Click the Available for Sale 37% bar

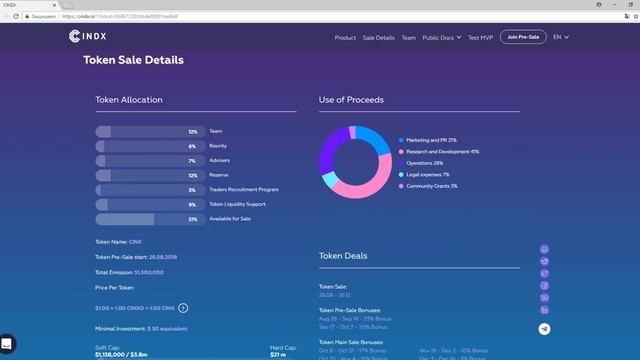click(151, 219)
